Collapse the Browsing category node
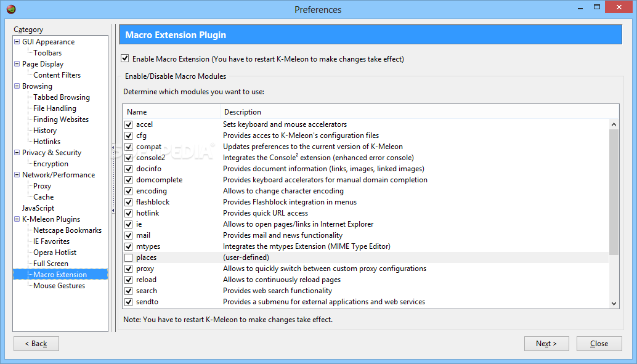The image size is (637, 364). click(x=17, y=86)
